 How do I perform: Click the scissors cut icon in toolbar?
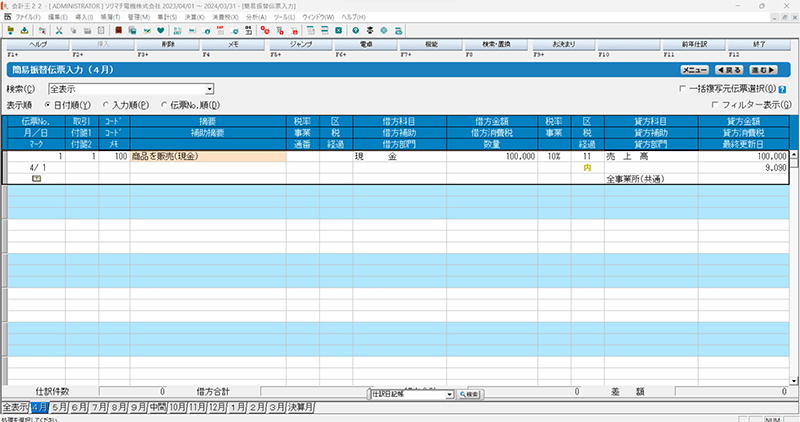coord(59,31)
